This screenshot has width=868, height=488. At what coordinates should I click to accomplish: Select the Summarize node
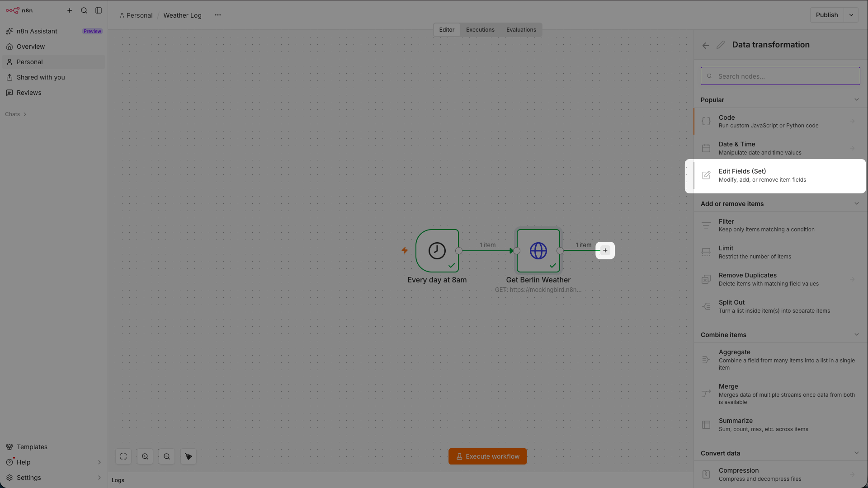pyautogui.click(x=780, y=425)
